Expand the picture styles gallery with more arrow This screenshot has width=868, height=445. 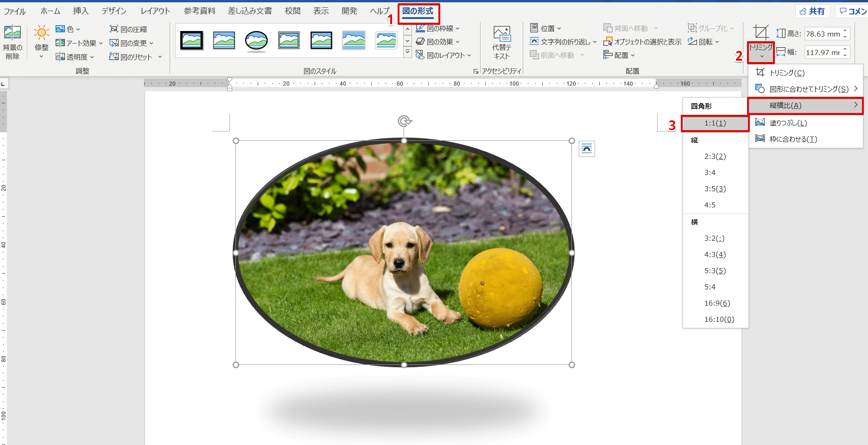[407, 52]
